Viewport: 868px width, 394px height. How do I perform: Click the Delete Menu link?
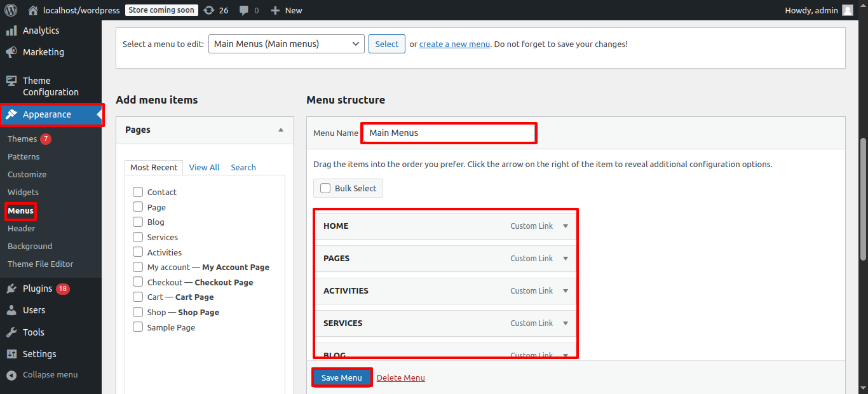click(x=401, y=377)
